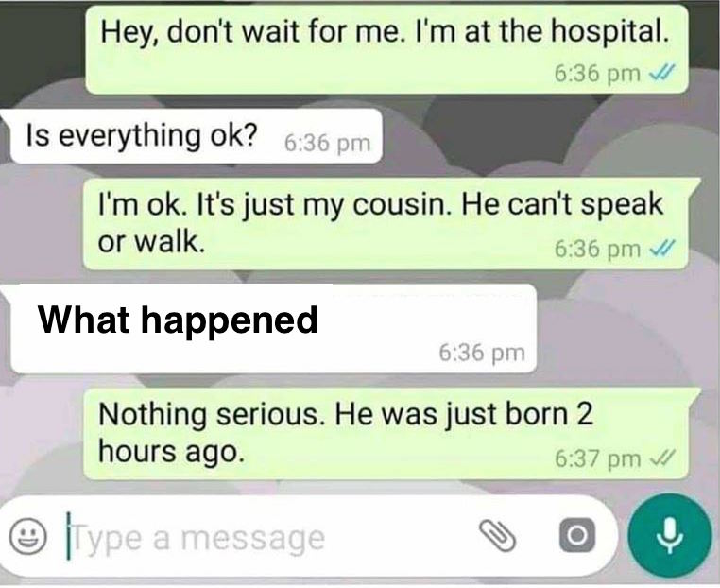Click read ticks on the hospital message
This screenshot has width=720, height=588.
pyautogui.click(x=660, y=73)
